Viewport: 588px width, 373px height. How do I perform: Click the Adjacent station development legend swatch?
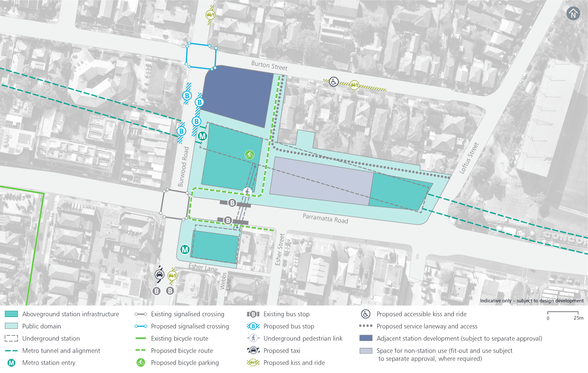point(366,338)
